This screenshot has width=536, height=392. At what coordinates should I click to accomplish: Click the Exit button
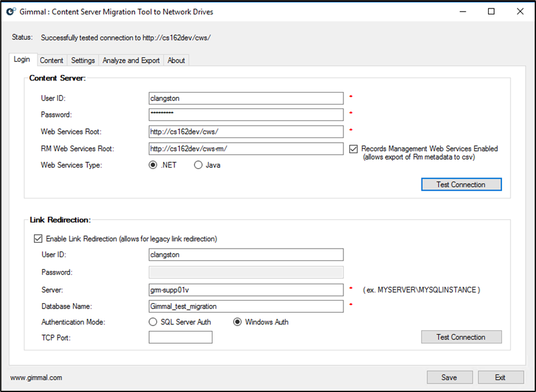point(500,377)
